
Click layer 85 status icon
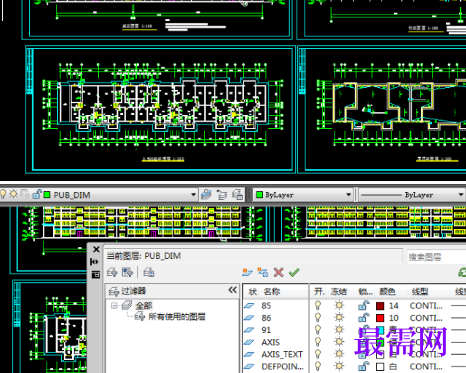pos(249,306)
